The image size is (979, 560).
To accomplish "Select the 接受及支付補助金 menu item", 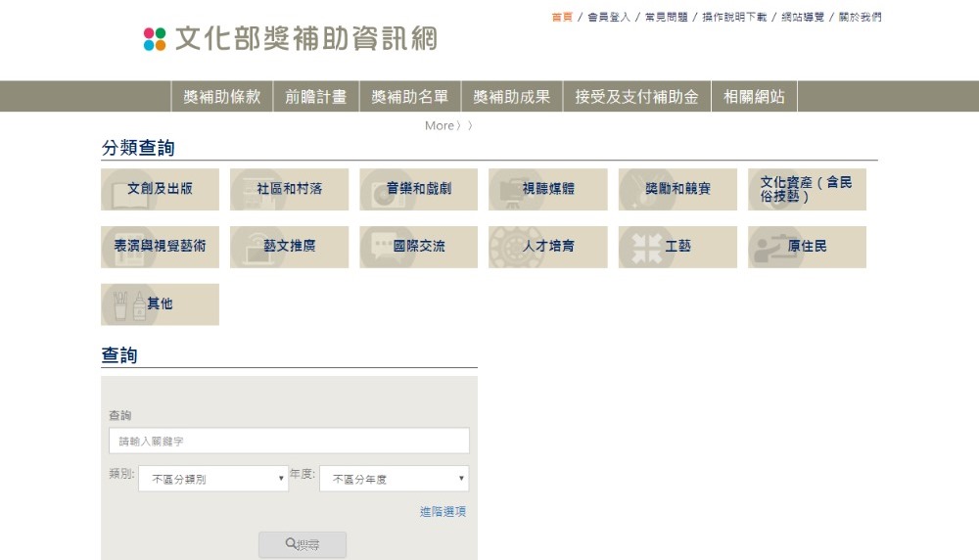I will (637, 97).
